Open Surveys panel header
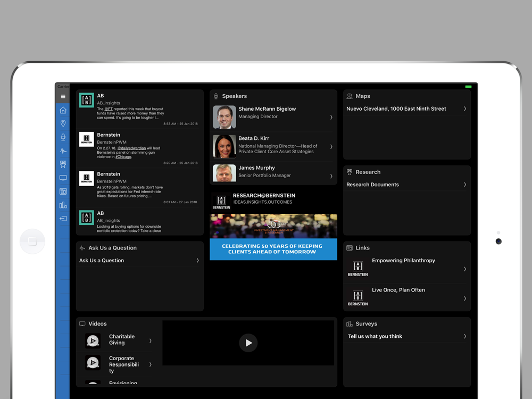This screenshot has width=532, height=399. 366,323
